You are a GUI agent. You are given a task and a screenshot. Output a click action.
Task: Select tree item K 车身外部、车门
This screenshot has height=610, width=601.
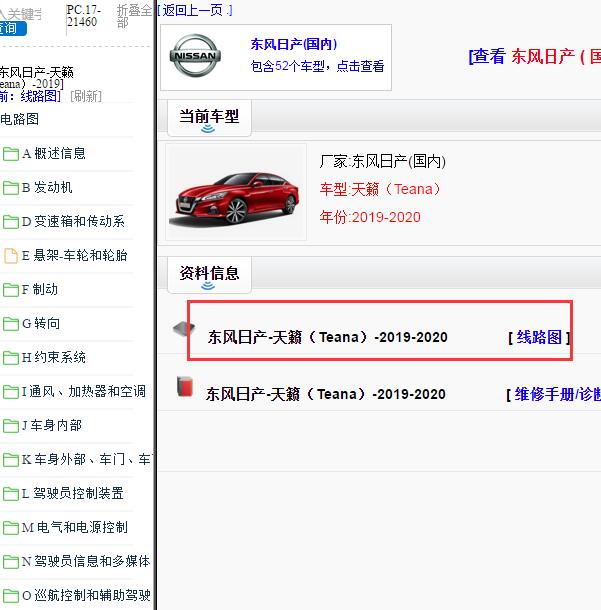pyautogui.click(x=88, y=459)
